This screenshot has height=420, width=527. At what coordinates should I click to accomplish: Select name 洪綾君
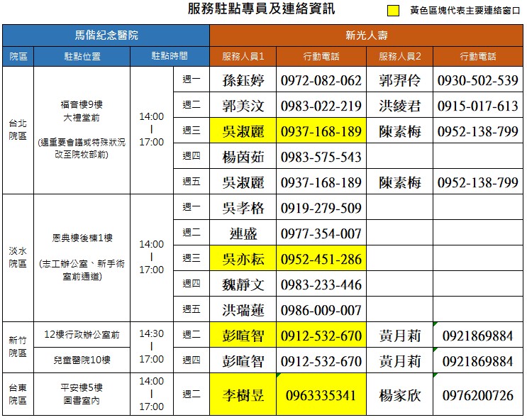tap(399, 106)
